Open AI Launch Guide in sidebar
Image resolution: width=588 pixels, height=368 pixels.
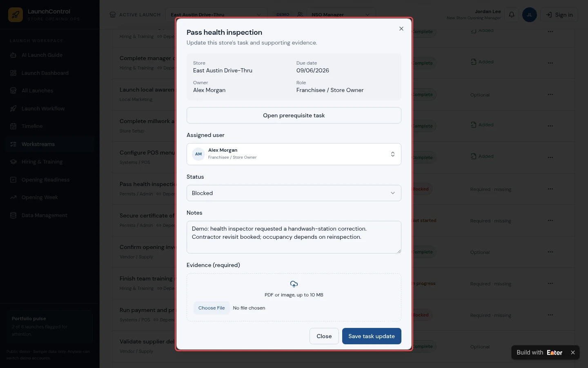[49, 55]
